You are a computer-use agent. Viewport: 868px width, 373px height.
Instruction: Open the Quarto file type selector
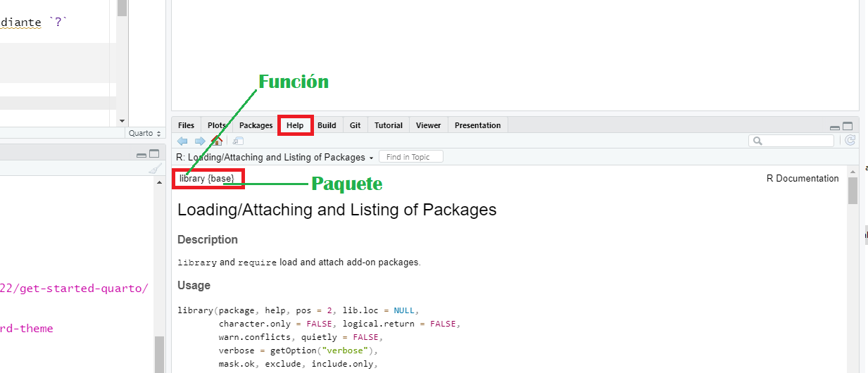145,133
